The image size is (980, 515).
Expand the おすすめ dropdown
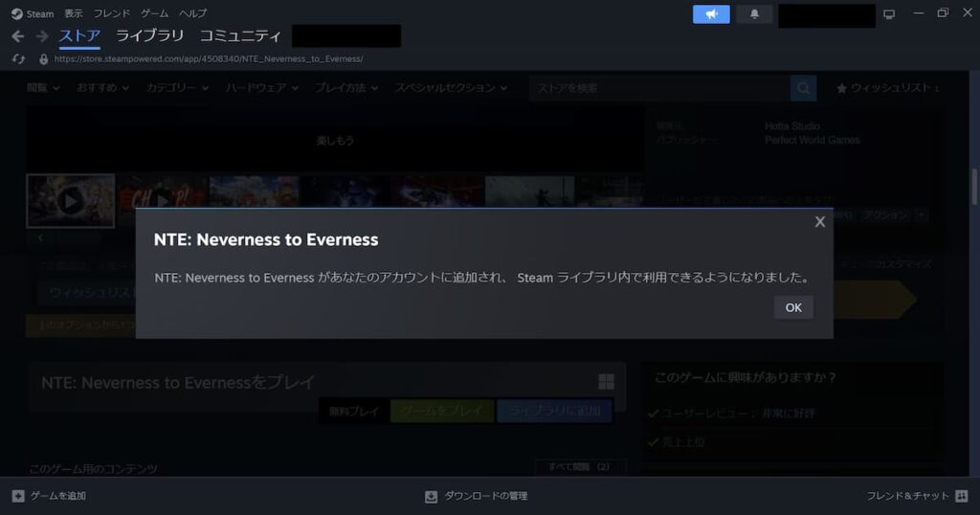(x=102, y=88)
